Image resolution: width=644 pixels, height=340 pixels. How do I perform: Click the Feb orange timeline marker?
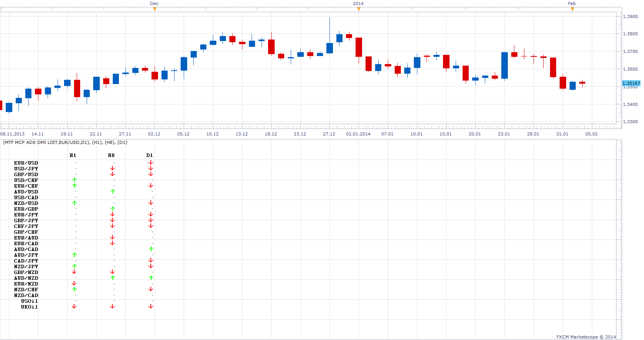point(572,9)
